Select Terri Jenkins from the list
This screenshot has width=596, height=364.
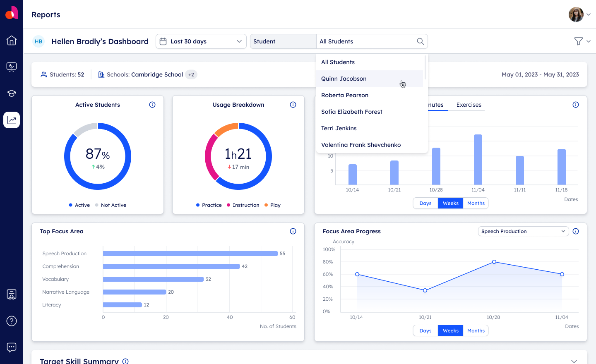(370, 128)
